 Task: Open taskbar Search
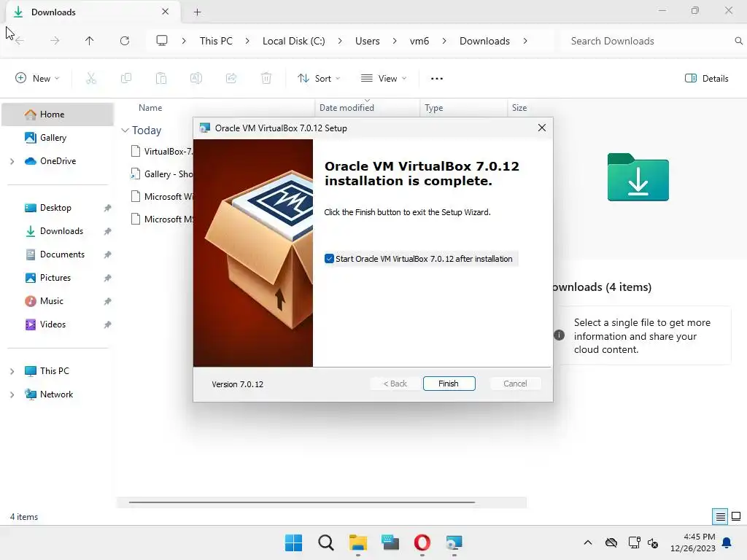click(326, 542)
